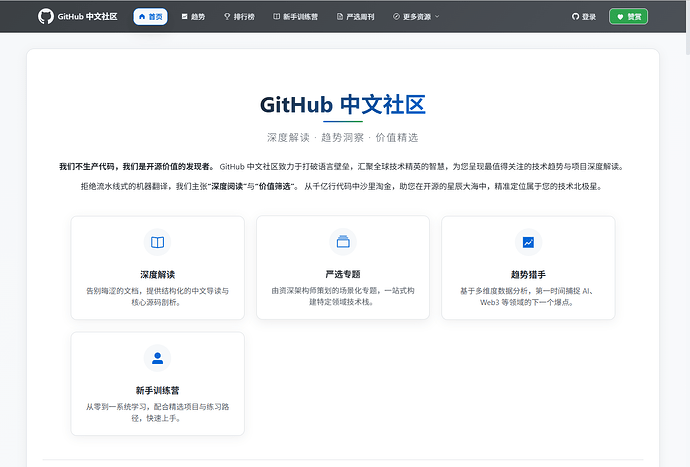Click the trend chart icon above 趋势猎手
Screen dimensions: 690x467
528,242
